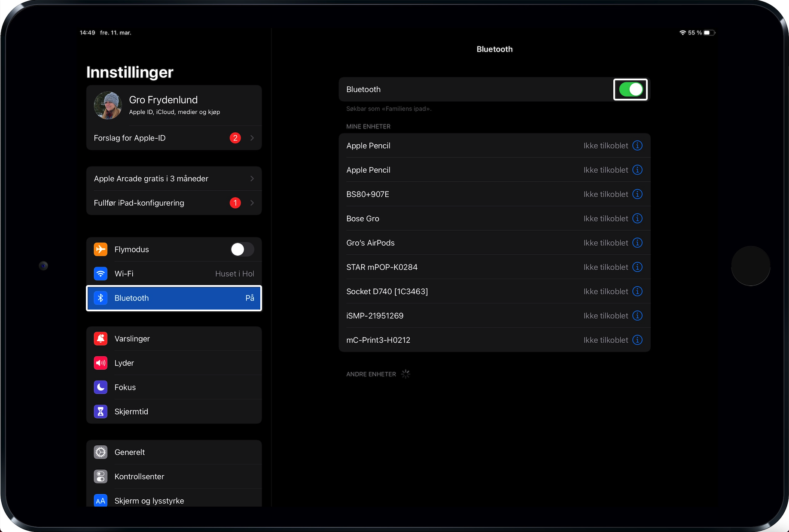789x532 pixels.
Task: Open info for Socket D740 [1C3463]
Action: 637,292
